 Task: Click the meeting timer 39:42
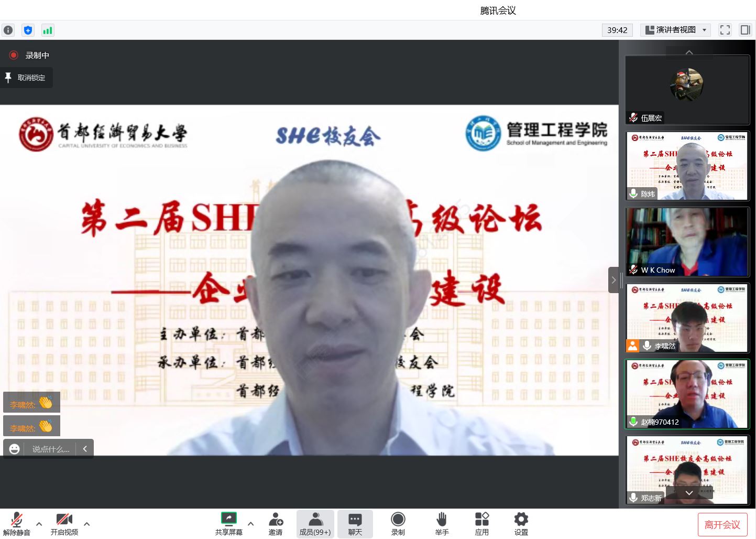click(617, 30)
